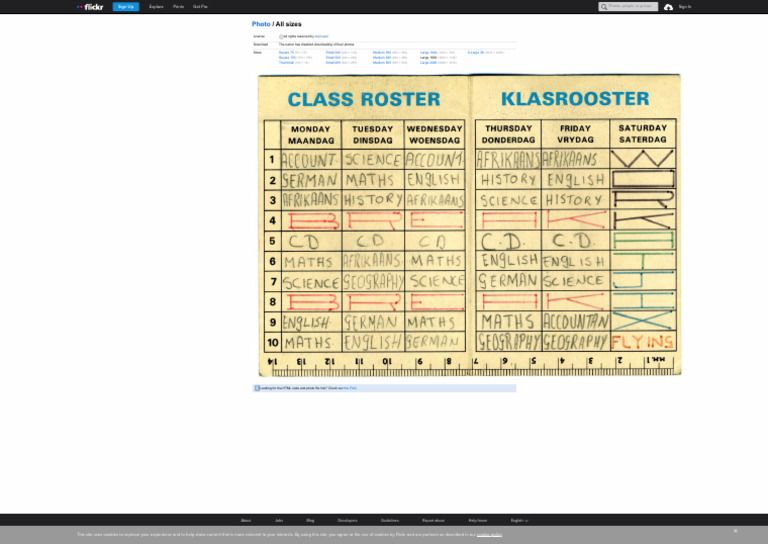This screenshot has width=768, height=544.
Task: Select the Medium 800 size
Action: [382, 63]
